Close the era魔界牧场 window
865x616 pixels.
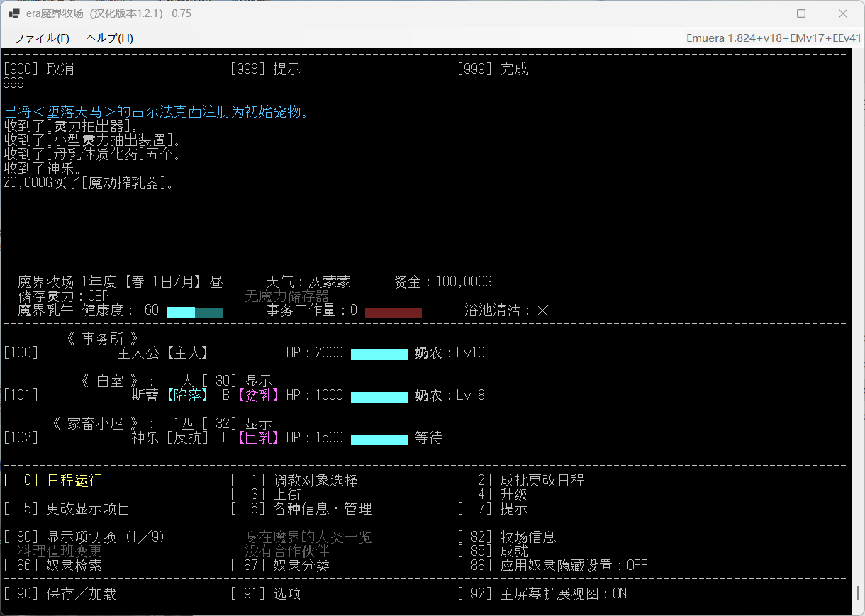tap(843, 13)
